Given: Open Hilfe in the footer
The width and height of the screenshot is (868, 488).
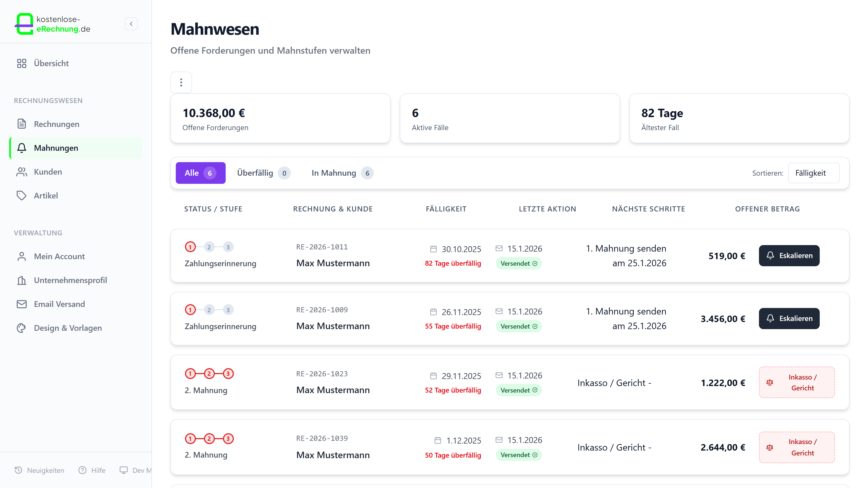Looking at the screenshot, I should point(92,470).
